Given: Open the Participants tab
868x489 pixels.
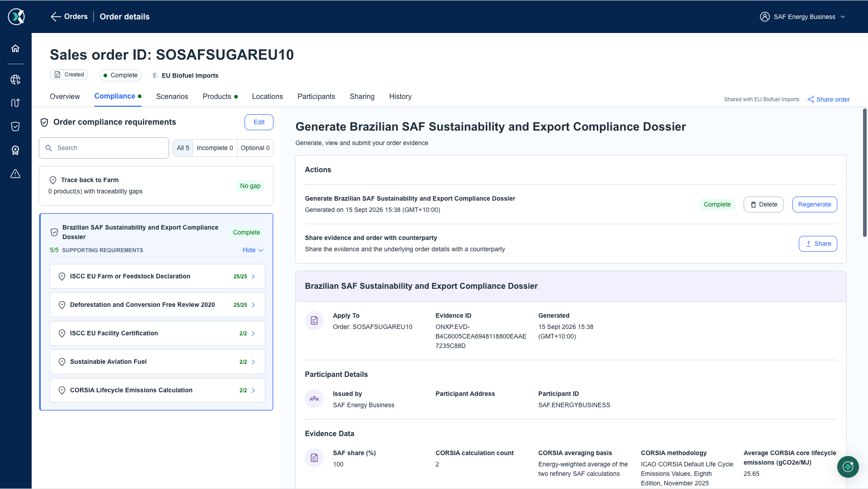Looking at the screenshot, I should (x=316, y=96).
